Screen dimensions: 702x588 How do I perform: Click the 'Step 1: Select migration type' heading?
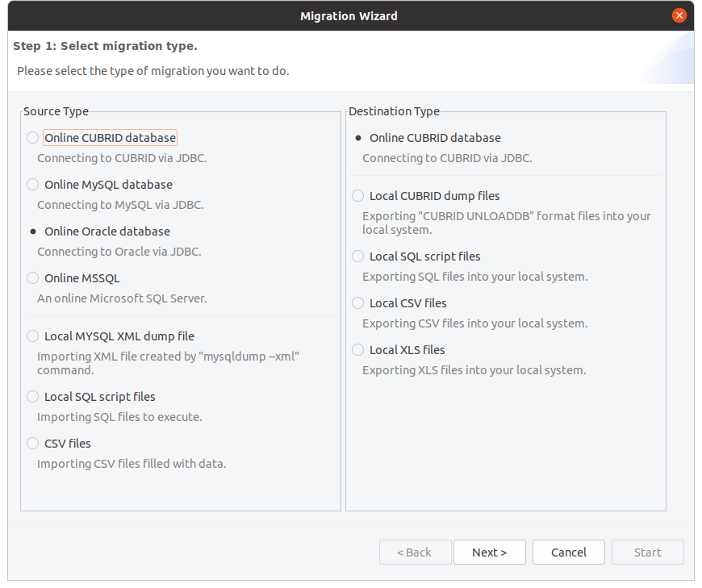click(106, 46)
